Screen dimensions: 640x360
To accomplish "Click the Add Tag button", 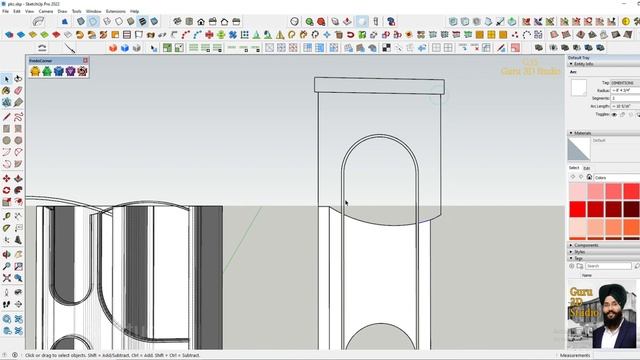I will (x=572, y=266).
